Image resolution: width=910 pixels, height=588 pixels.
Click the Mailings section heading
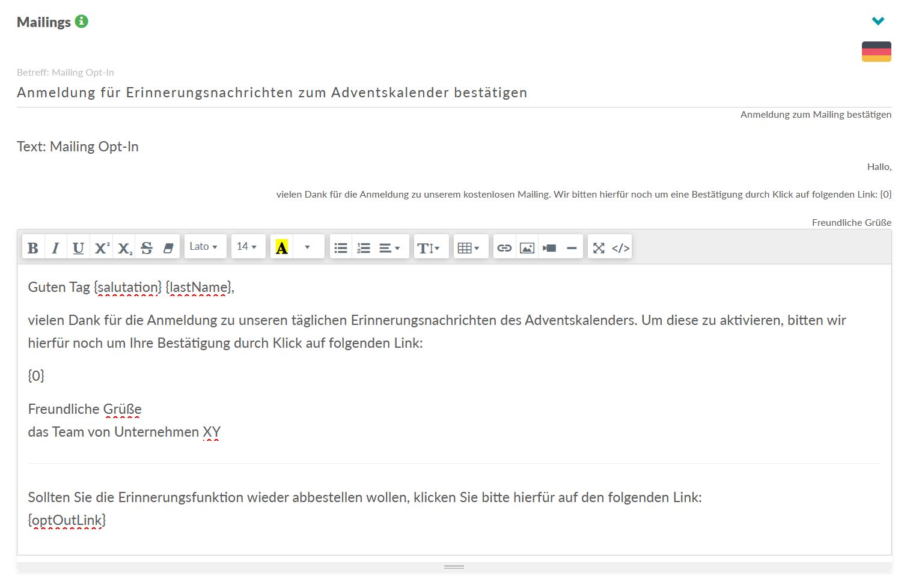(44, 22)
